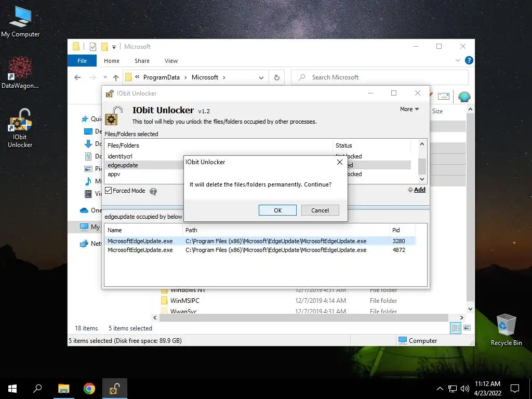
Task: Confirm deletion with the OK button
Action: pyautogui.click(x=277, y=210)
